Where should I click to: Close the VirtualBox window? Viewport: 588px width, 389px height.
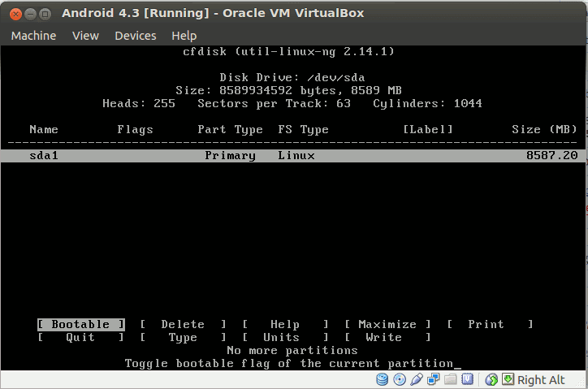click(15, 15)
